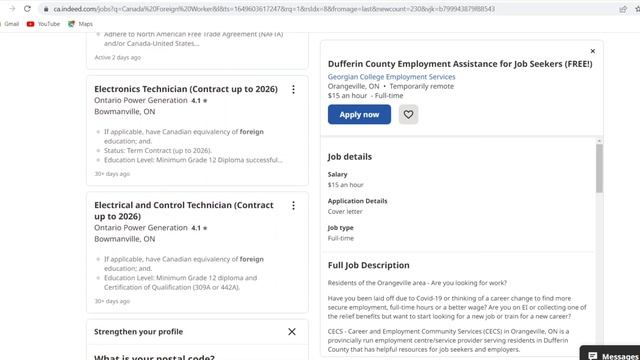Image resolution: width=640 pixels, height=360 pixels.
Task: Dismiss the Strengthen your profile card
Action: click(292, 331)
